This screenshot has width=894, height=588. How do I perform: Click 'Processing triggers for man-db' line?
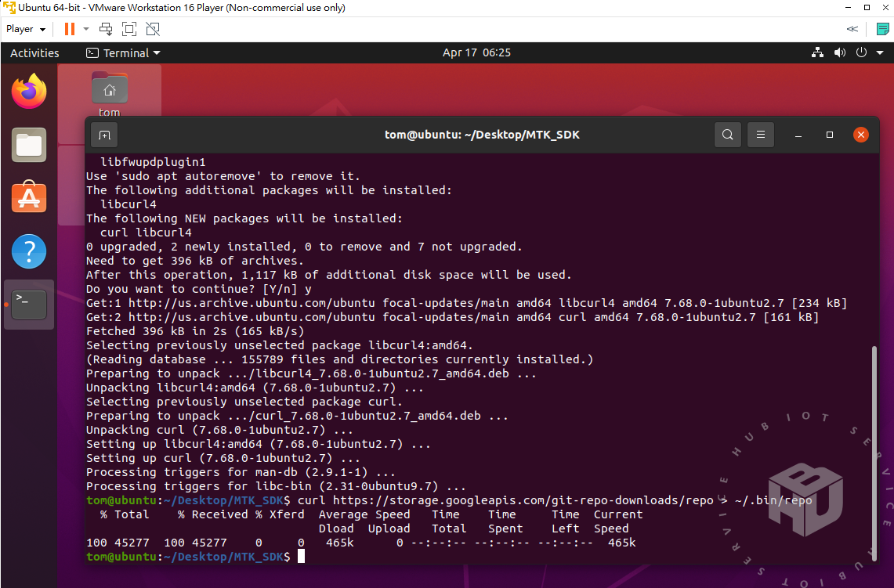(x=241, y=472)
